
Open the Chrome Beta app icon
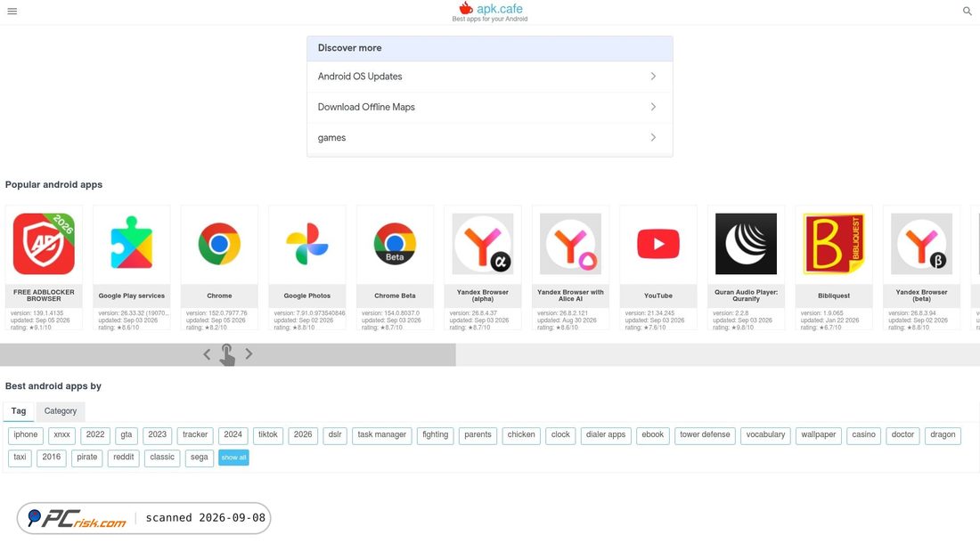pos(395,244)
